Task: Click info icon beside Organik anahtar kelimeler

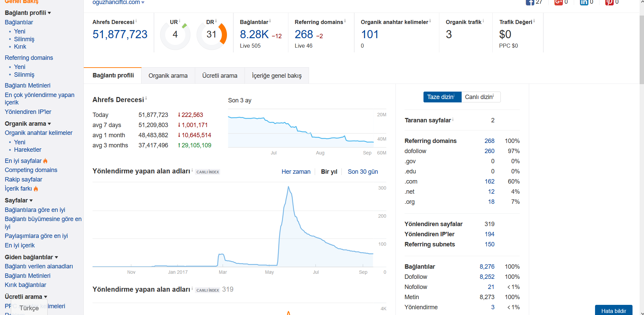Action: [430, 21]
